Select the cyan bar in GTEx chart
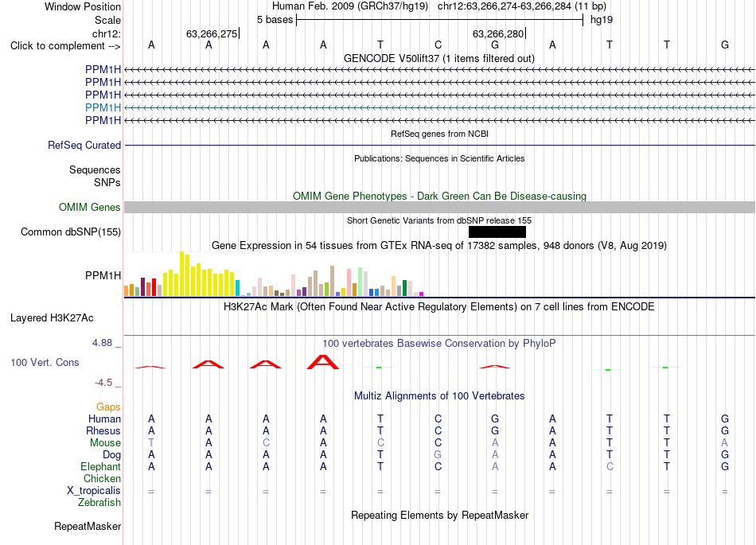 (238, 288)
